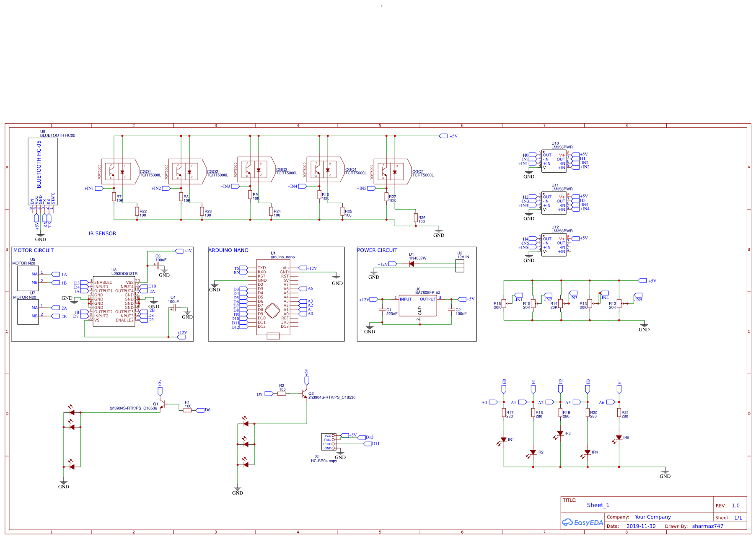Click the "POWER CIRCUIT" heading
This screenshot has width=756, height=539.
(x=377, y=250)
